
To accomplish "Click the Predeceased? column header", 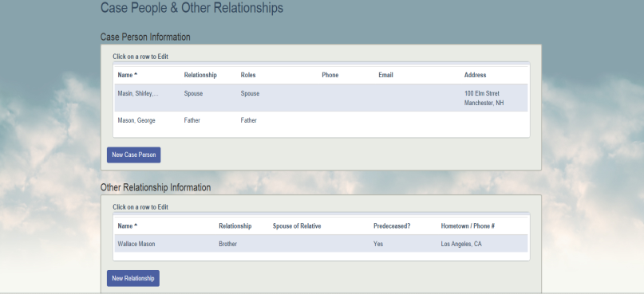I will click(392, 226).
